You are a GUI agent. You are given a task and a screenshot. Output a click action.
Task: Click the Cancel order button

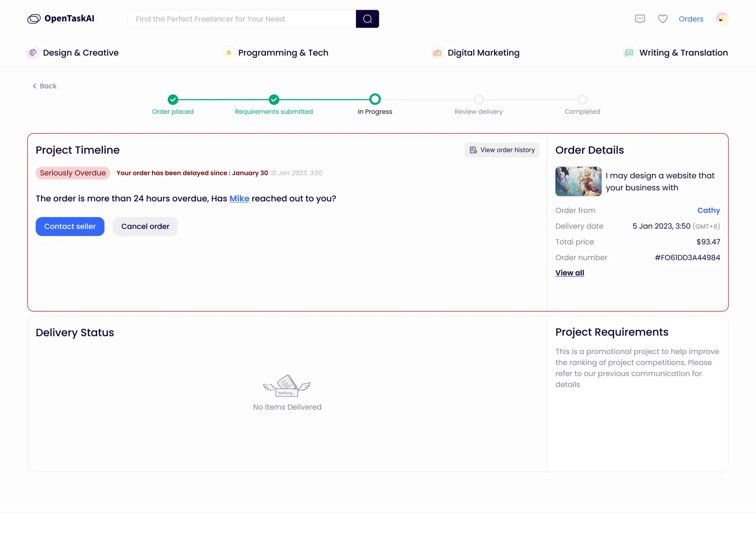[145, 226]
